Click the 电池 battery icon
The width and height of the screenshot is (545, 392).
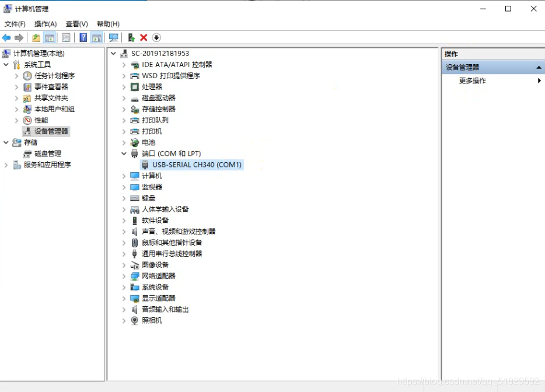[x=135, y=142]
